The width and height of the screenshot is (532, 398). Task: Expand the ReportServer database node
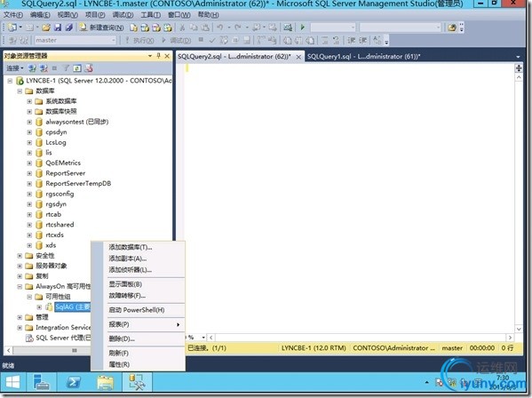[x=29, y=173]
